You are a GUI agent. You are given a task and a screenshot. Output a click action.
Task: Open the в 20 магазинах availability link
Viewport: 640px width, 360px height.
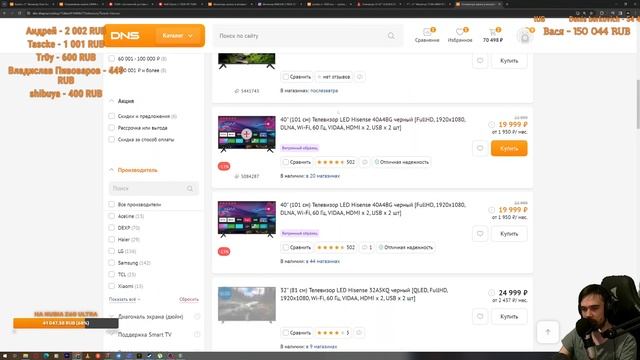(323, 176)
